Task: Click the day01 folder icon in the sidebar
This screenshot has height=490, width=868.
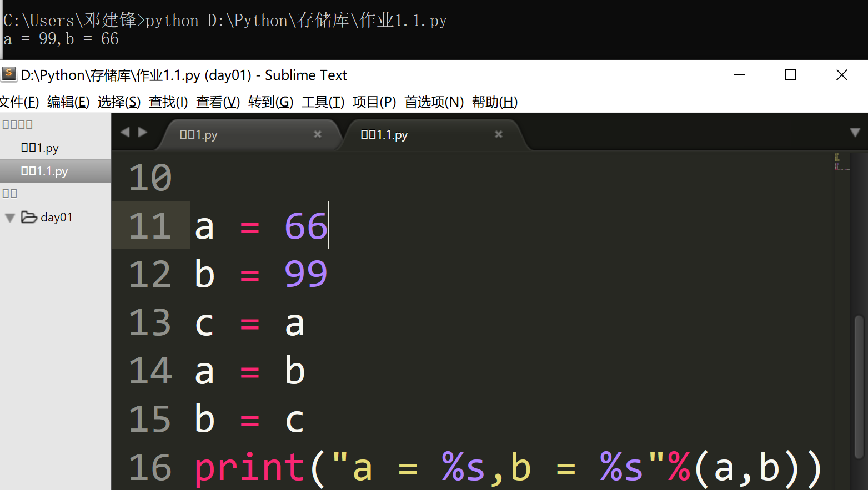Action: click(x=29, y=217)
